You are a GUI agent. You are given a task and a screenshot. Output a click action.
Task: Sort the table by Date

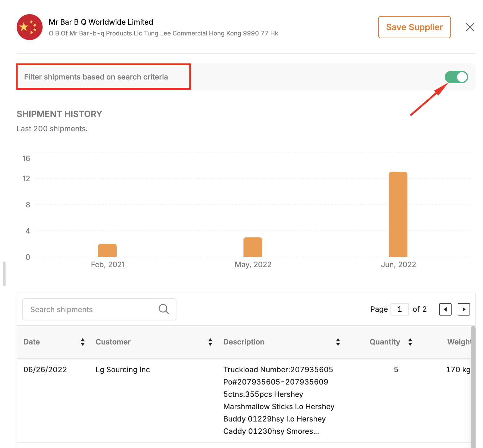[83, 342]
